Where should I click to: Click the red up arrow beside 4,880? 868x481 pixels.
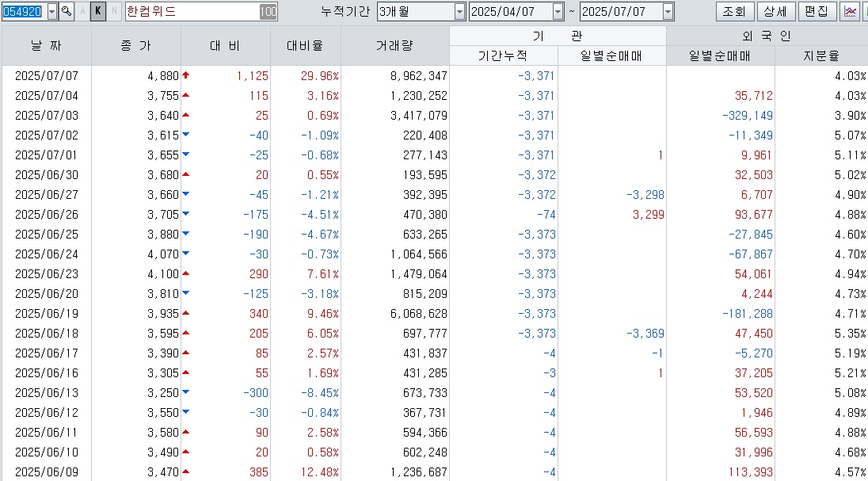185,74
